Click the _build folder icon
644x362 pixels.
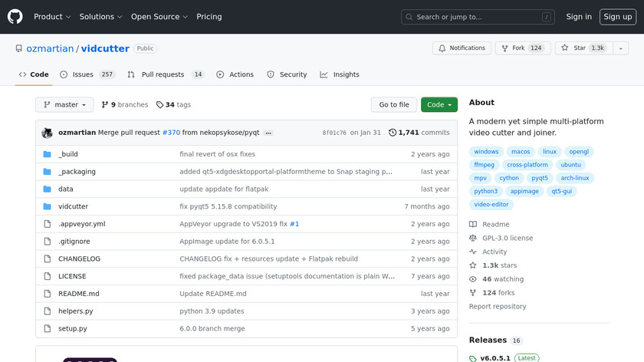click(48, 154)
